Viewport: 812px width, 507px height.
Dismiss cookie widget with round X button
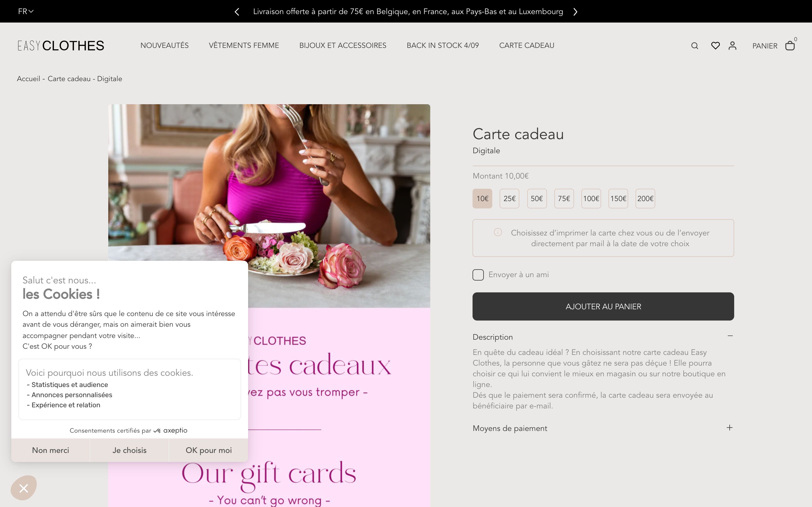coord(23,488)
